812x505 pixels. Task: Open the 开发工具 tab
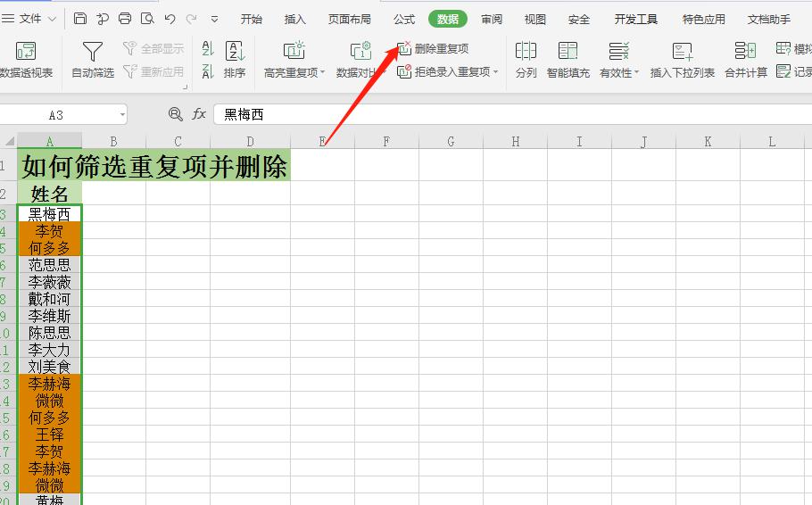636,19
